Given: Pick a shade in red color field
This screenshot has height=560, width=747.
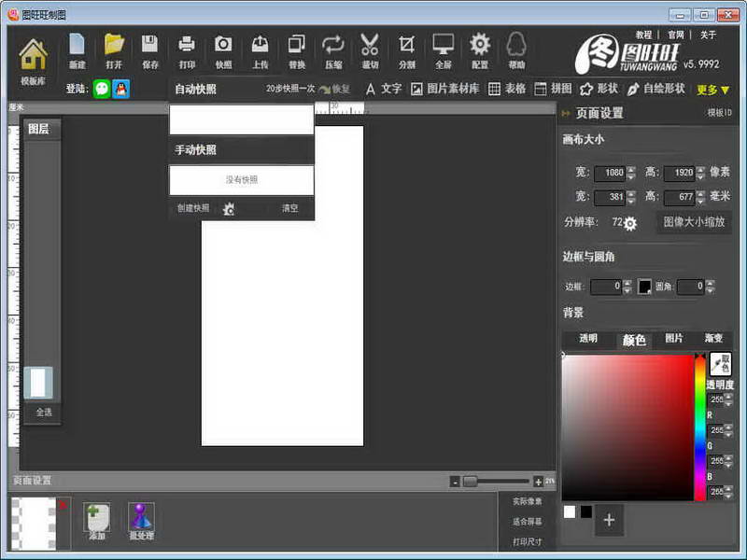Looking at the screenshot, I should 627,427.
